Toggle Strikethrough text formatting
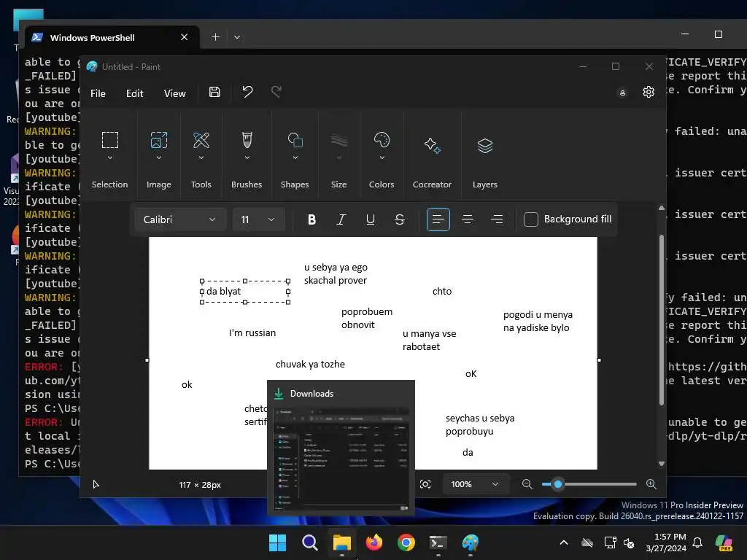This screenshot has width=747, height=560. click(x=400, y=219)
